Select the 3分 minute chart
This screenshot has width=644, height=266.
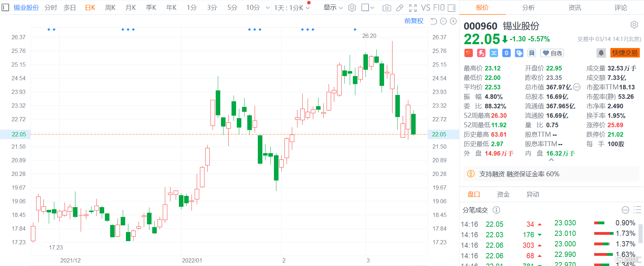[x=212, y=8]
